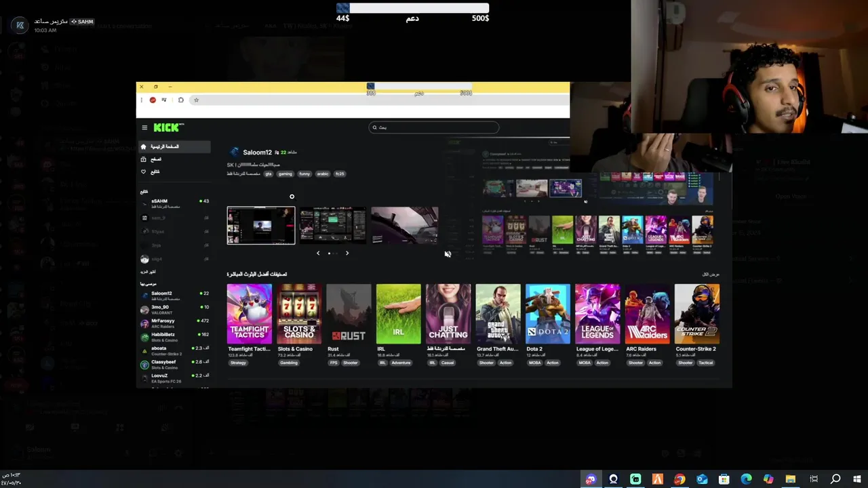
Task: Open the Windows Start menu
Action: click(857, 479)
